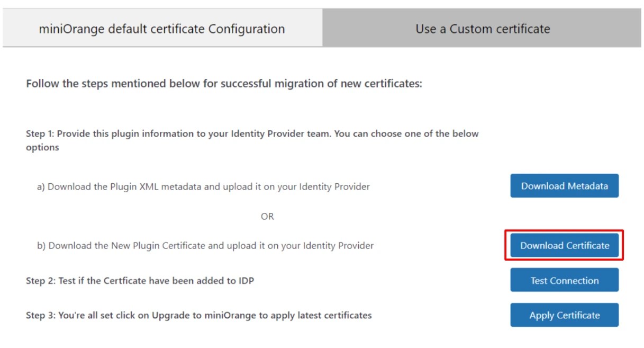Apply latest certificates via Apply Certificate

point(564,315)
